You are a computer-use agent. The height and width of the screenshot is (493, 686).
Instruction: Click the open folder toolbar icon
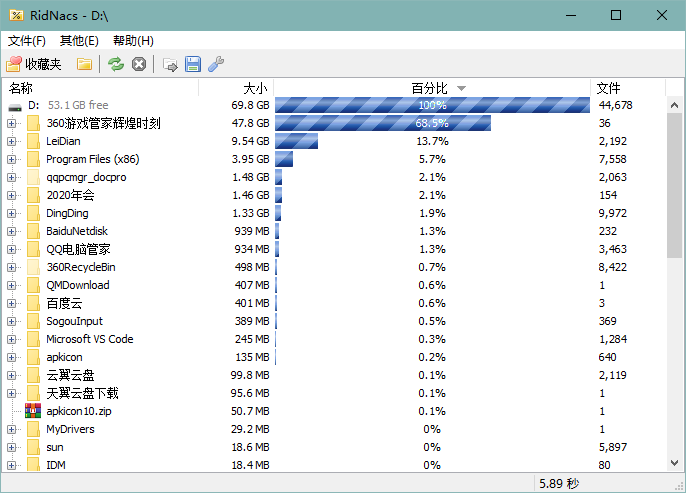84,64
